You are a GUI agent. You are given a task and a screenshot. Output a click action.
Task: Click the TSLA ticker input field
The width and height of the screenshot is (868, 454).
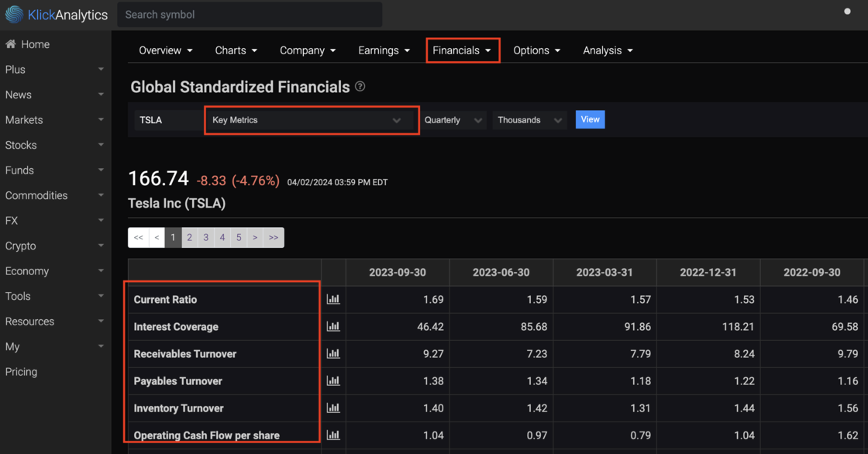[169, 120]
